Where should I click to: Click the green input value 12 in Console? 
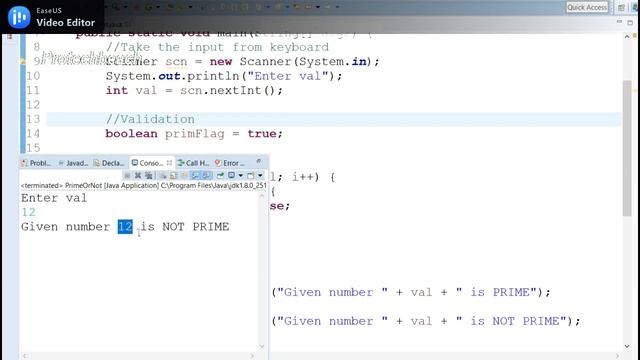[x=29, y=212]
